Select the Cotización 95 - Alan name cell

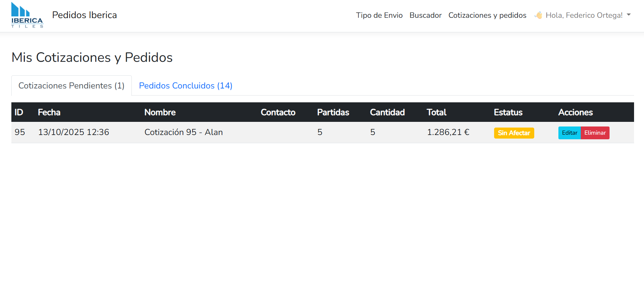pyautogui.click(x=183, y=132)
